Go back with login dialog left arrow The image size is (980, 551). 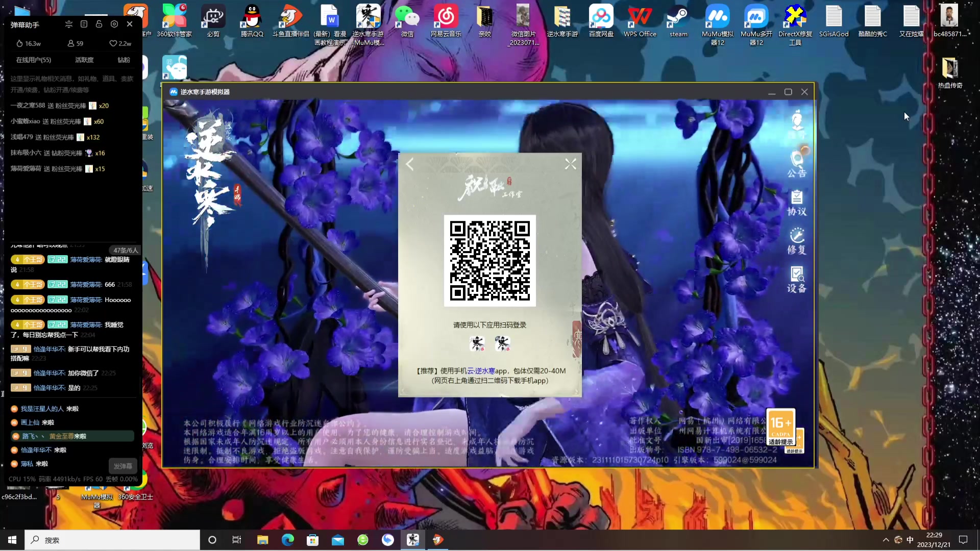pyautogui.click(x=409, y=164)
